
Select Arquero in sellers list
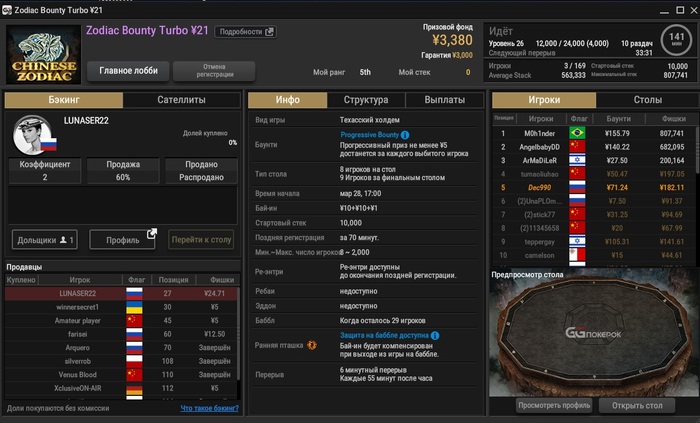click(121, 348)
